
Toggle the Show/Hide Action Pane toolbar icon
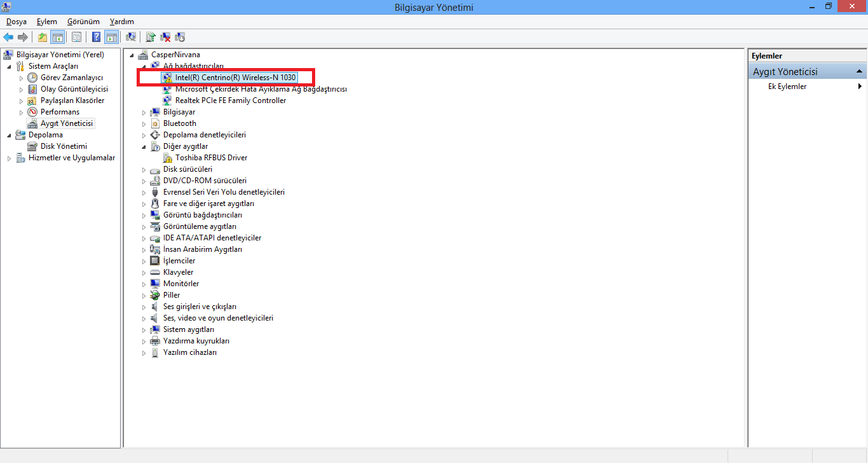coord(112,37)
